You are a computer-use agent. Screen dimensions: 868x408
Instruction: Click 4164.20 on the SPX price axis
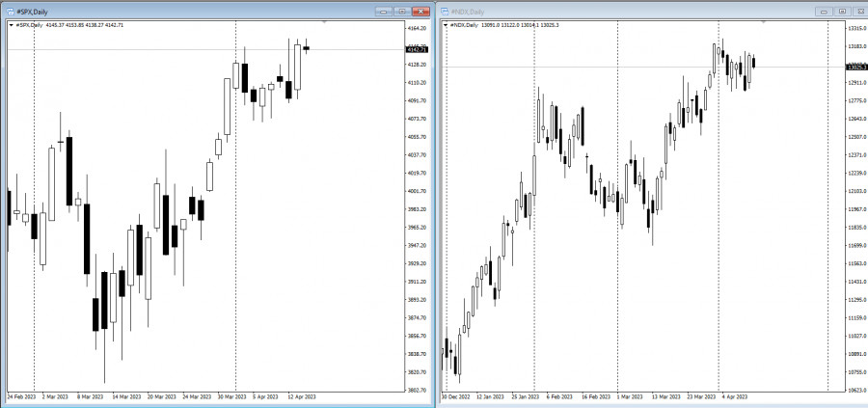coord(417,28)
